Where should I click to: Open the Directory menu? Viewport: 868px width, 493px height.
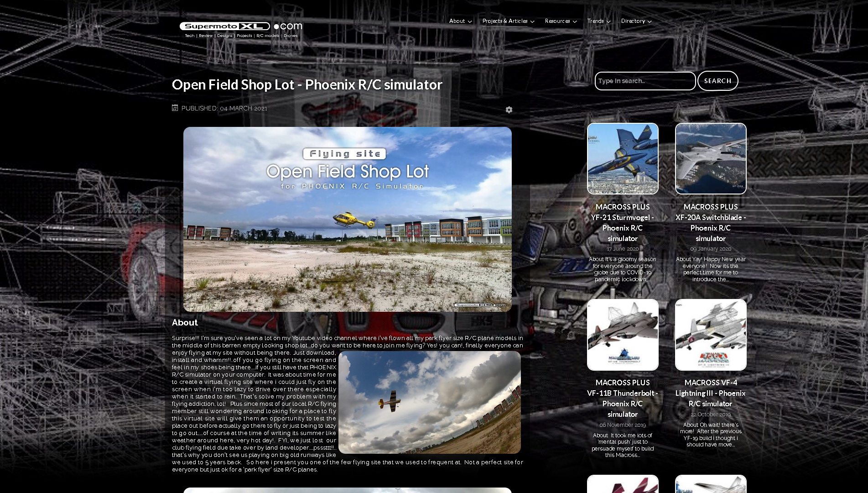click(636, 21)
